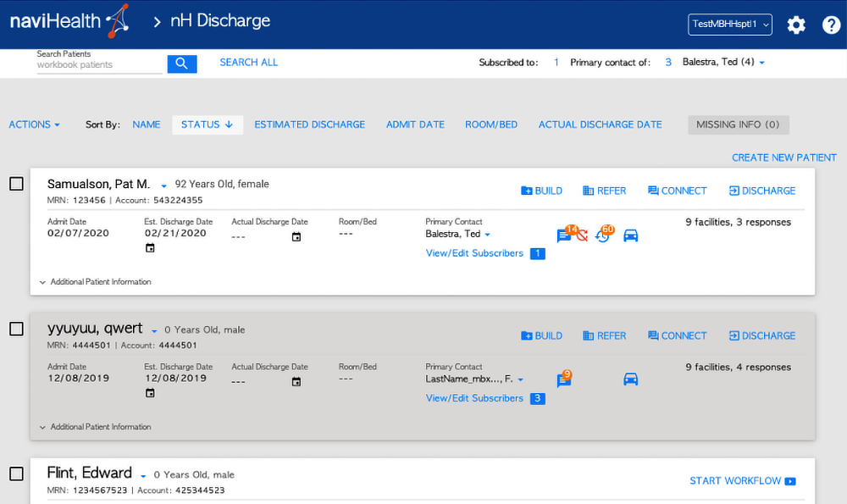Click "9 facilities, 3 responses" text
Viewport: 847px width, 504px height.
[x=739, y=222]
